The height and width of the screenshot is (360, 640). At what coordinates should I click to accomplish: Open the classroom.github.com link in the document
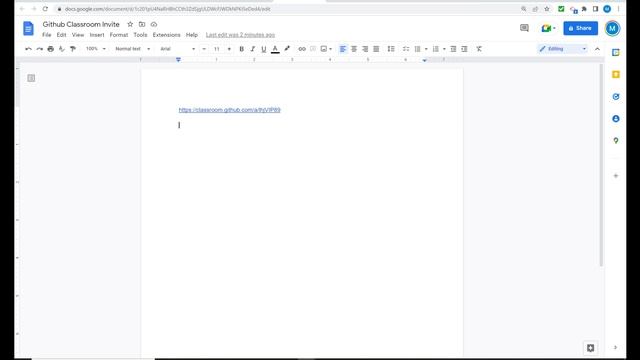pyautogui.click(x=229, y=110)
